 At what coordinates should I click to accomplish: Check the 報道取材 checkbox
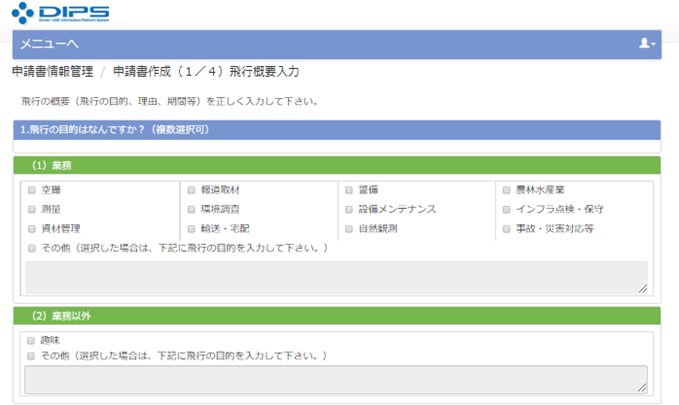pos(191,190)
